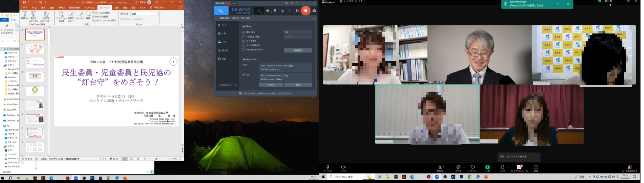Open Zoom more details menu
This screenshot has width=644, height=183.
536,168
